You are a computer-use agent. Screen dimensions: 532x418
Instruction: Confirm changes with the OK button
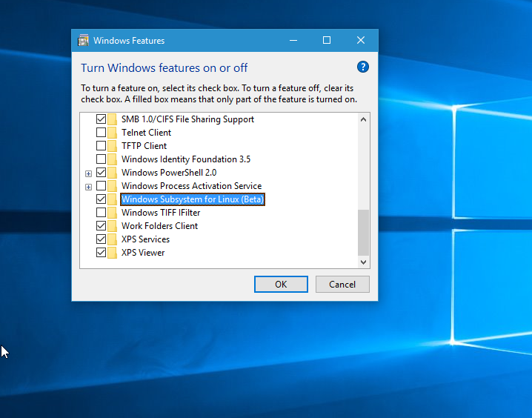coord(281,285)
